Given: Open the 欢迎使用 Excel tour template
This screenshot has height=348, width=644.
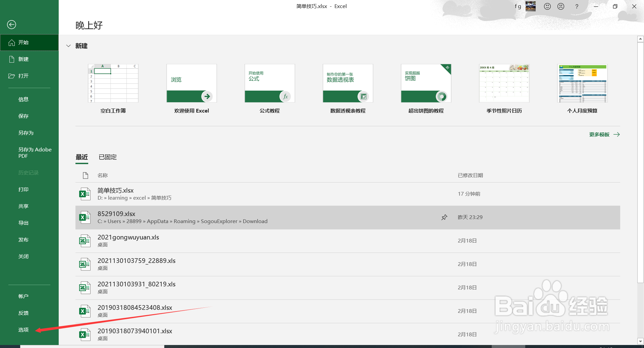Looking at the screenshot, I should [192, 89].
